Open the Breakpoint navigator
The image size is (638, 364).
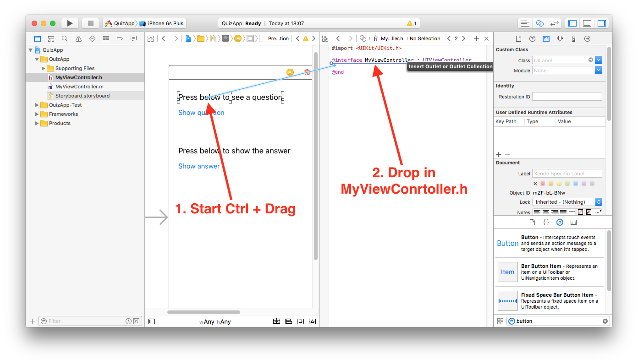coord(120,38)
